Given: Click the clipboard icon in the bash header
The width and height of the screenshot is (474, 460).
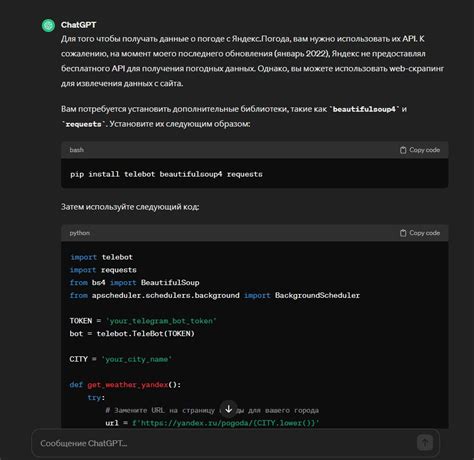Looking at the screenshot, I should tap(403, 150).
